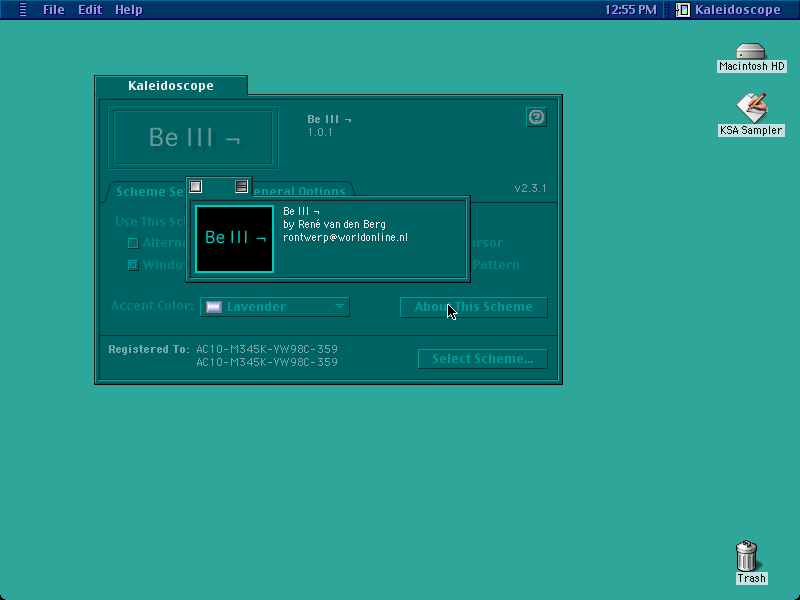This screenshot has width=800, height=600.
Task: Open the File menu
Action: (x=54, y=10)
